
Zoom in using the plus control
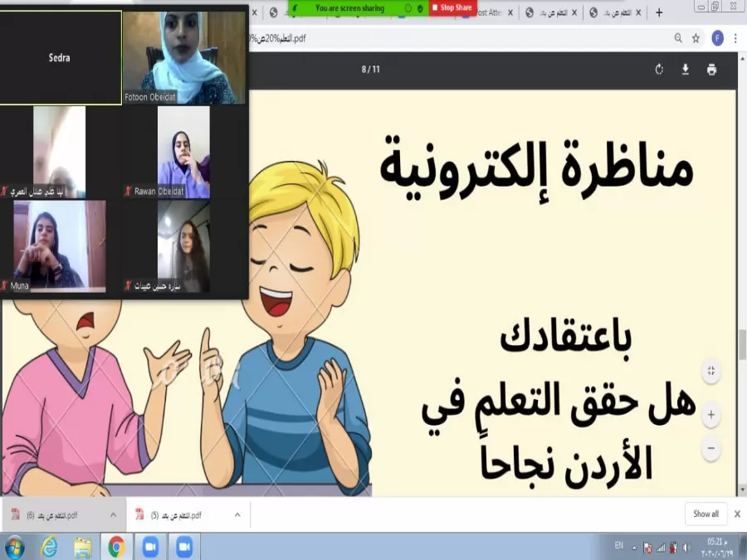pyautogui.click(x=710, y=414)
